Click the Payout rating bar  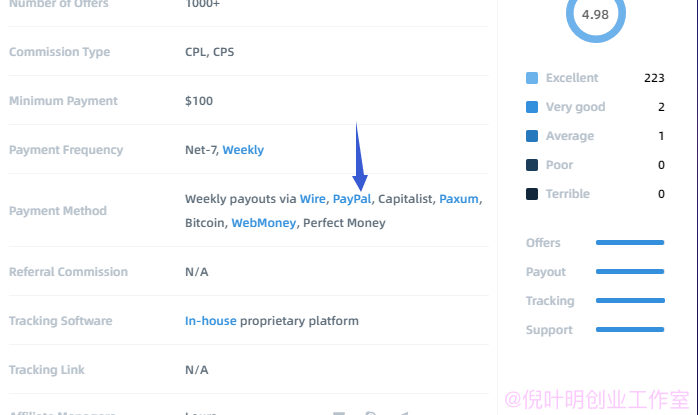click(x=630, y=272)
